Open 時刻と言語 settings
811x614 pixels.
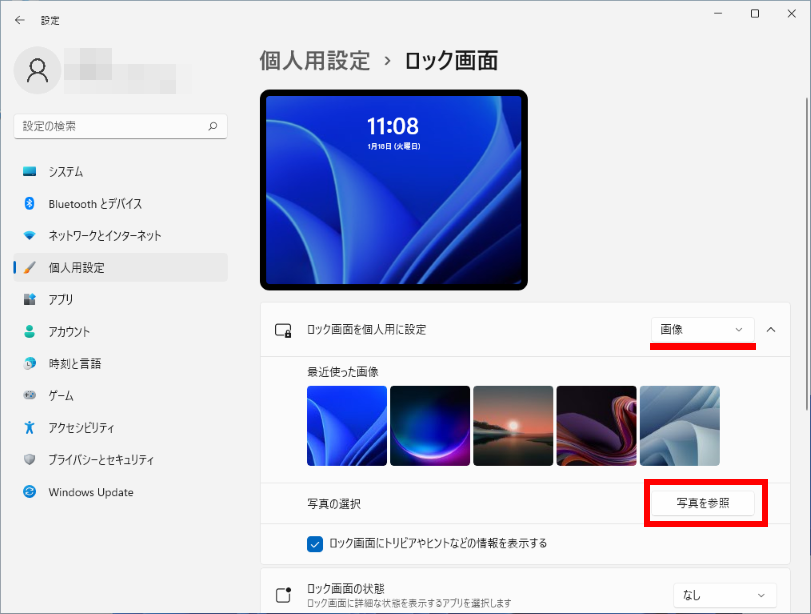tap(74, 364)
